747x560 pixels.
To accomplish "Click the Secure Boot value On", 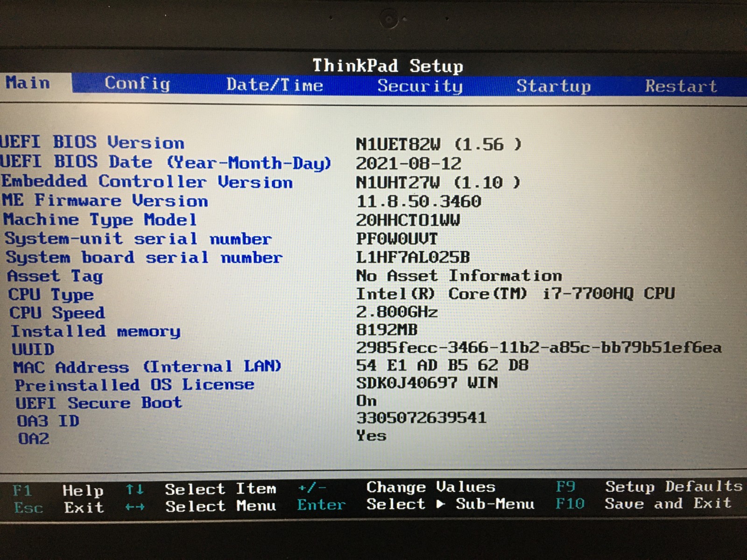I will tap(366, 400).
